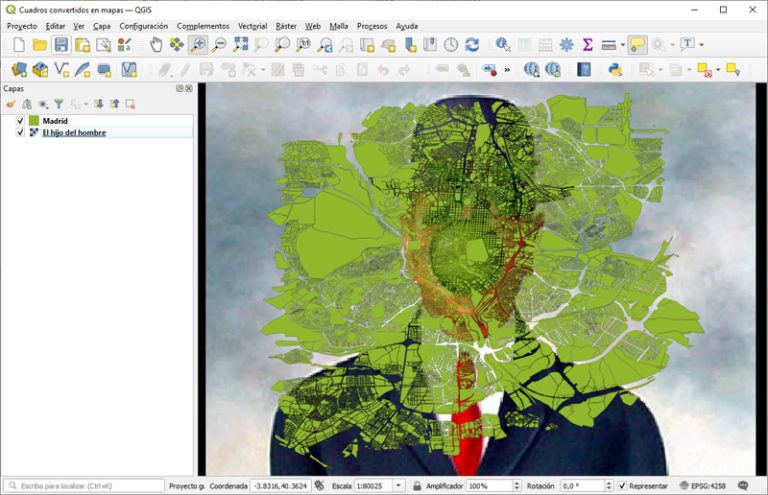Open the Python console
This screenshot has width=768, height=495.
(615, 70)
